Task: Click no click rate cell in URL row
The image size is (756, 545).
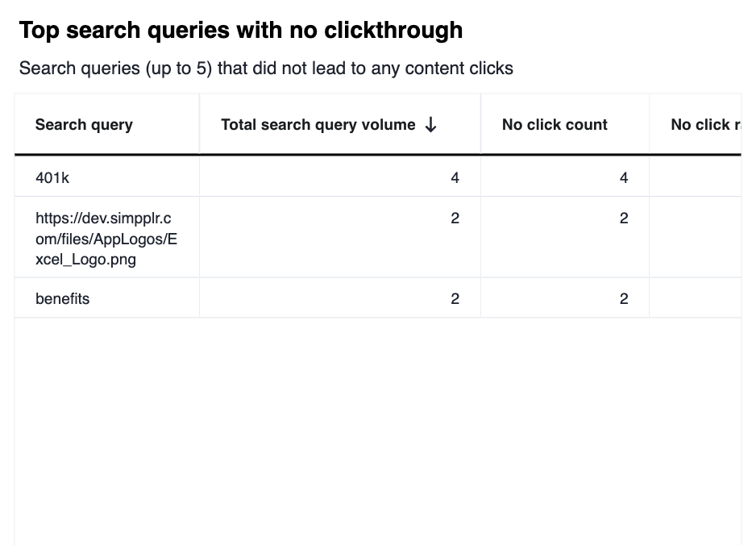Action: [x=695, y=238]
